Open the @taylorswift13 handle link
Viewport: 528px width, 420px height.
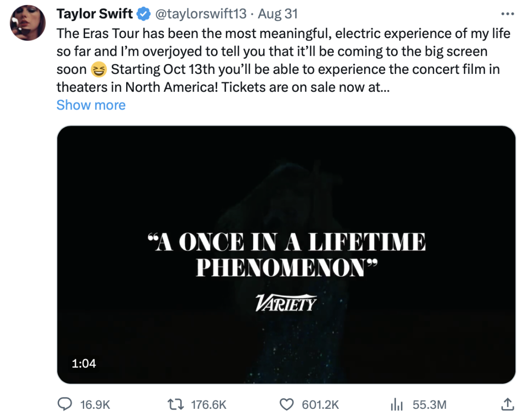[x=201, y=14]
